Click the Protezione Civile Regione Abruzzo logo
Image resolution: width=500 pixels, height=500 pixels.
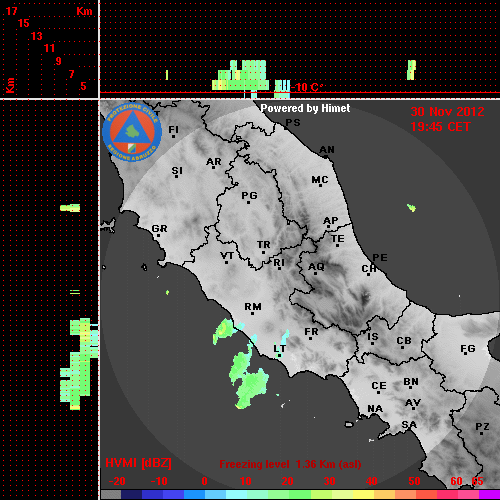coord(132,132)
